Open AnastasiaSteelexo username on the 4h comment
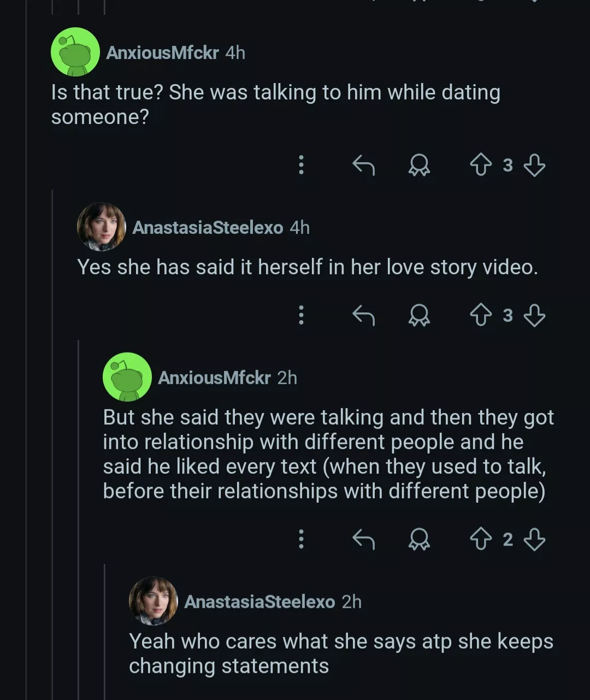 pos(208,227)
